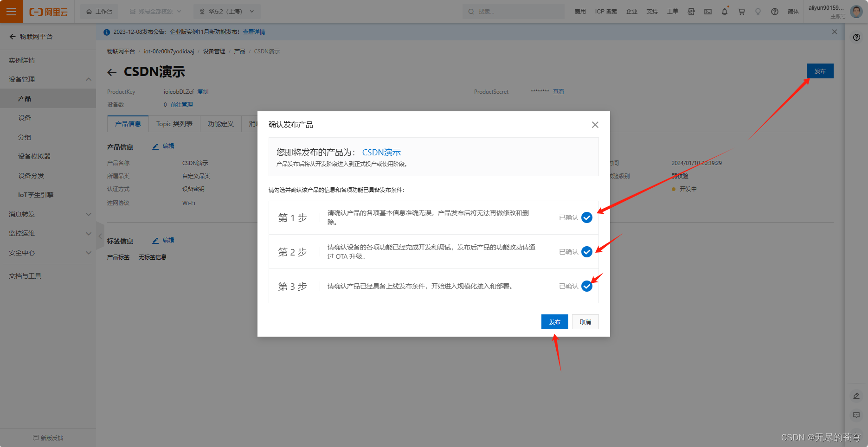Cancel the dialog with 取消
This screenshot has height=447, width=868.
[585, 322]
